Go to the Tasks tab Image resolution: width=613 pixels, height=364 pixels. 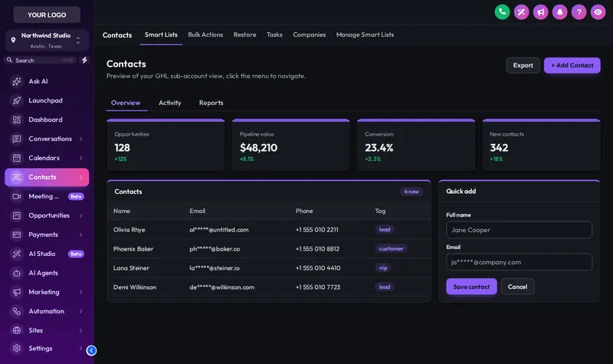click(274, 34)
